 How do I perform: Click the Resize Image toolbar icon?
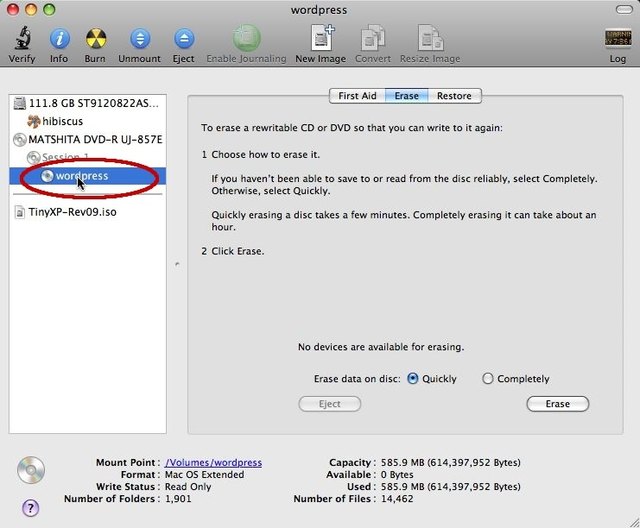pyautogui.click(x=430, y=38)
